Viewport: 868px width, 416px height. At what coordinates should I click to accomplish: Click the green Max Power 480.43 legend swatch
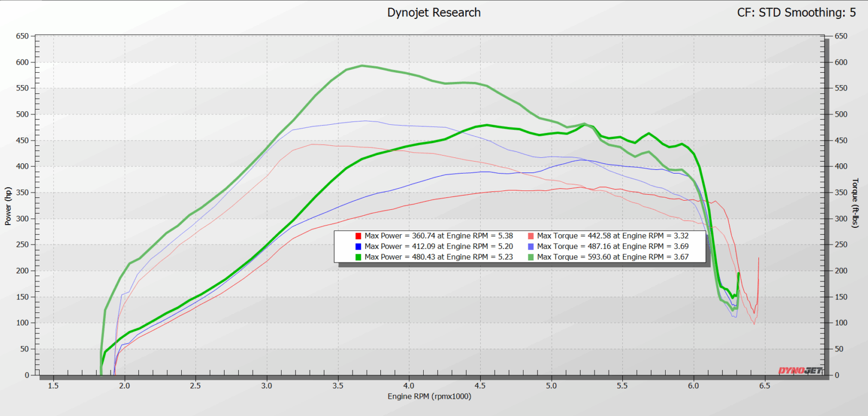pos(358,257)
